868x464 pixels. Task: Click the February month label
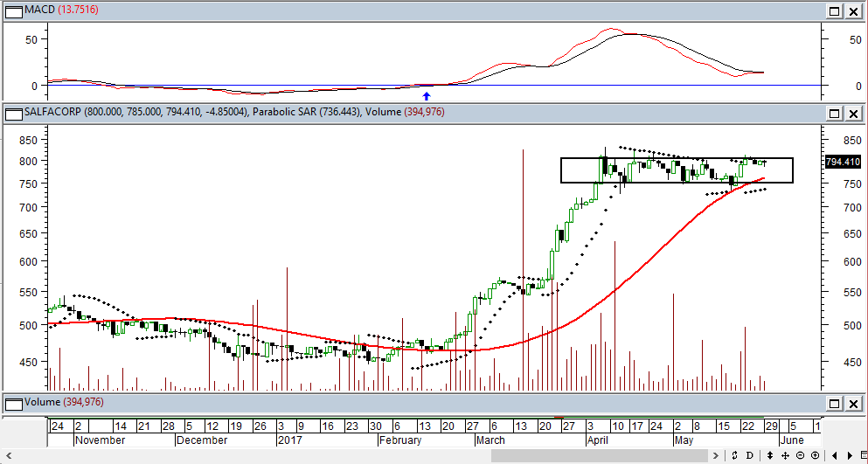(x=401, y=440)
